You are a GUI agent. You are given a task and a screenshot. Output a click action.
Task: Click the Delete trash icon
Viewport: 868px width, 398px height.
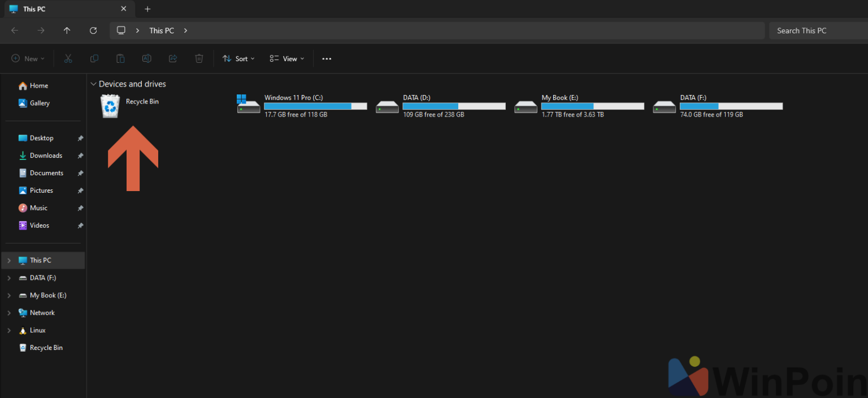click(x=199, y=58)
